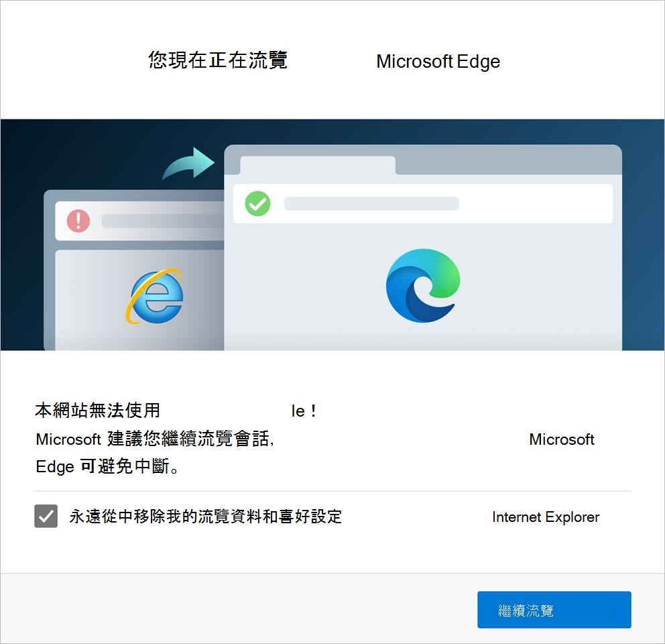Click the Microsoft Edge logo in illustration
Screen dimensions: 665x644
point(423,286)
